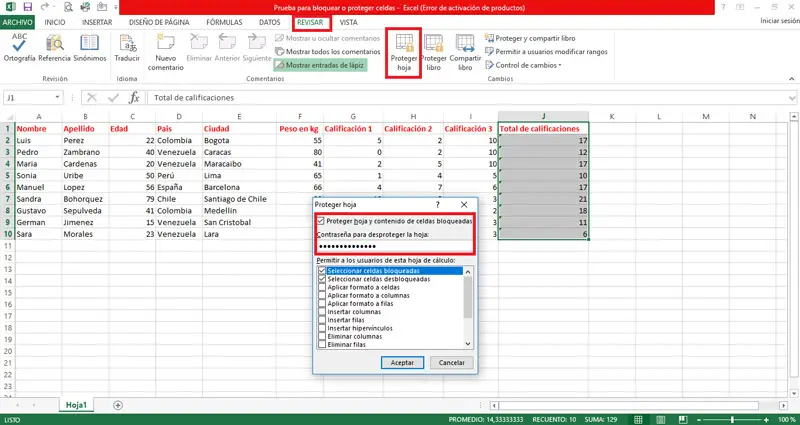This screenshot has height=425, width=800.
Task: Switch to Normal view in the status bar
Action: pyautogui.click(x=638, y=419)
